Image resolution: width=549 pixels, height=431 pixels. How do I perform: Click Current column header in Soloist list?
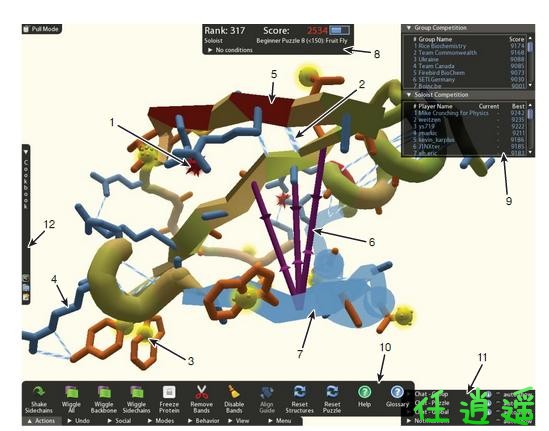[489, 106]
